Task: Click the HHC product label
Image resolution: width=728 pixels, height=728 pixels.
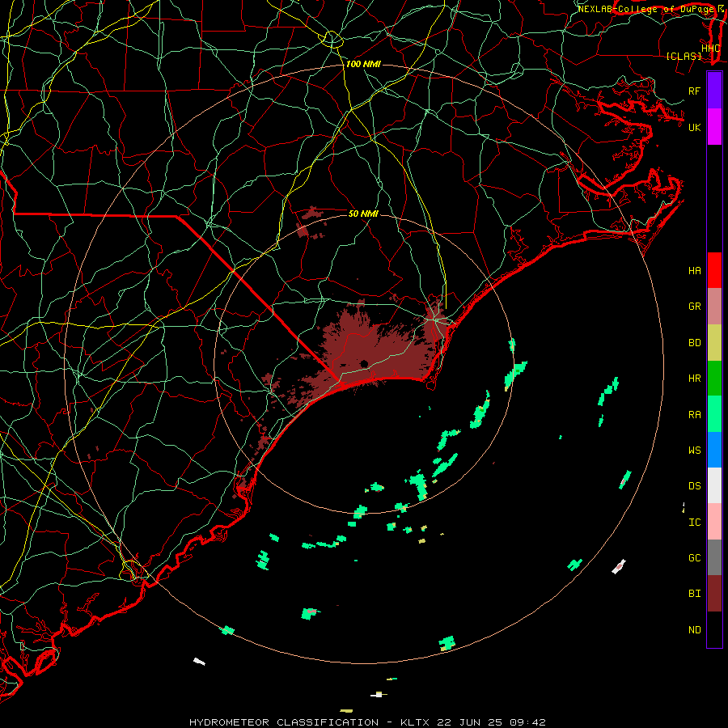Action: 710,49
